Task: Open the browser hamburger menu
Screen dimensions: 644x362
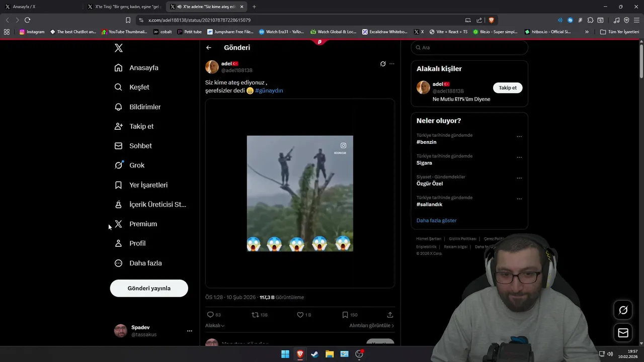Action: (x=636, y=20)
